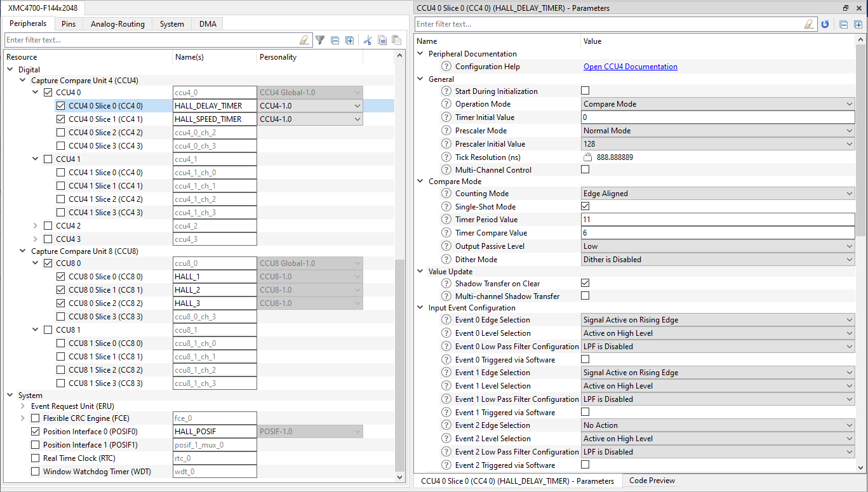Image resolution: width=868 pixels, height=492 pixels.
Task: Collapse all groups in Parameters panel
Action: point(844,24)
